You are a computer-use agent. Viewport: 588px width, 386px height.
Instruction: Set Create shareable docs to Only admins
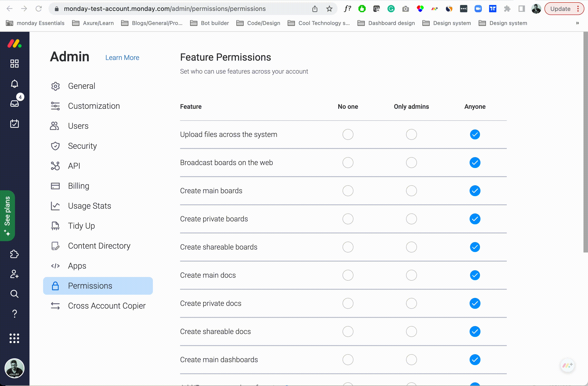coord(411,331)
